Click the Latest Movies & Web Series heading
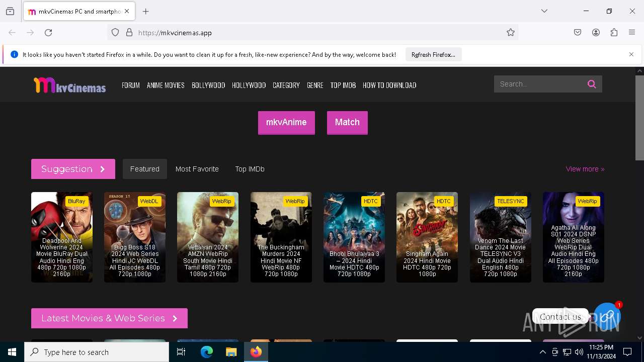The image size is (644, 362). [x=109, y=318]
